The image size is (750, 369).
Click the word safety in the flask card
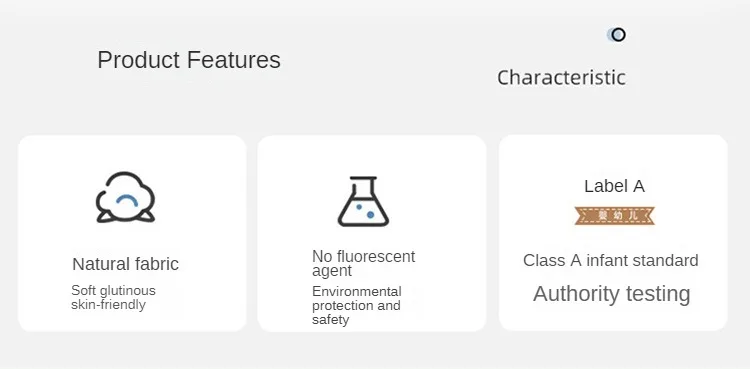point(331,320)
